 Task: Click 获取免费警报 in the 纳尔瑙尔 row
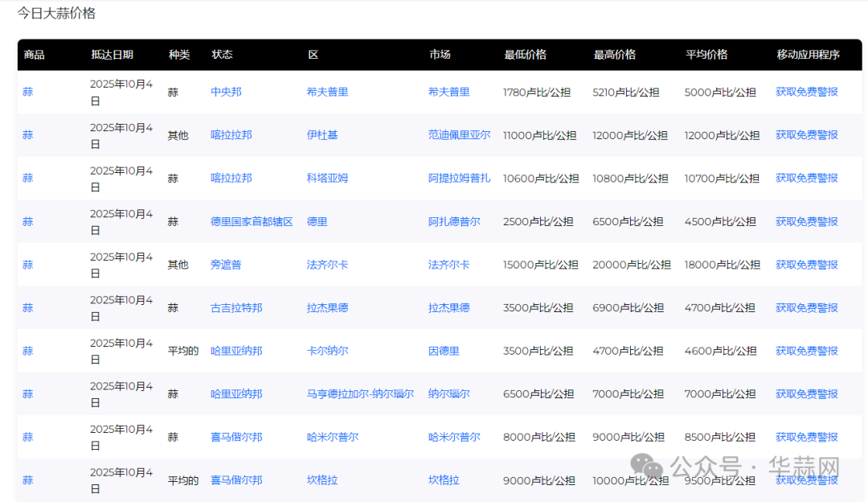pos(807,394)
